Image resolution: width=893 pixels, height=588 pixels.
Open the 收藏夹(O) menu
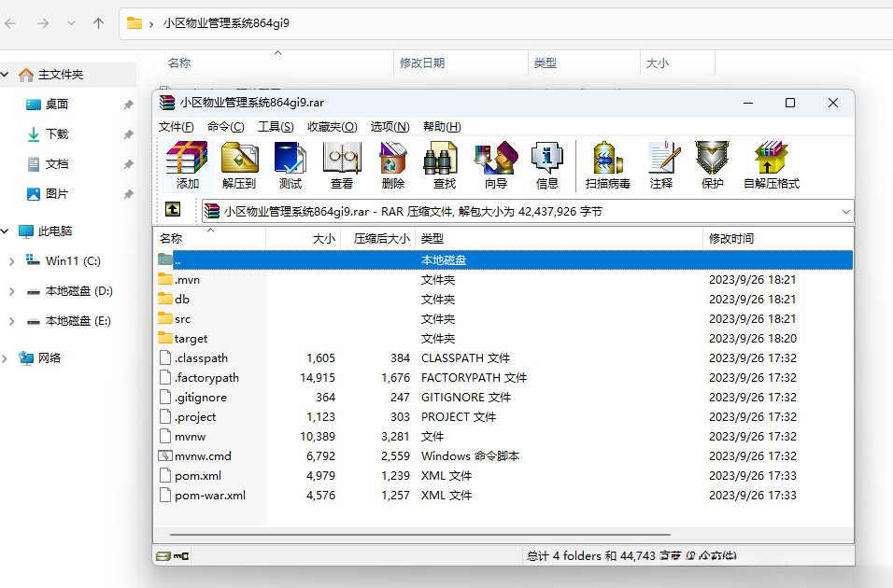pyautogui.click(x=332, y=126)
